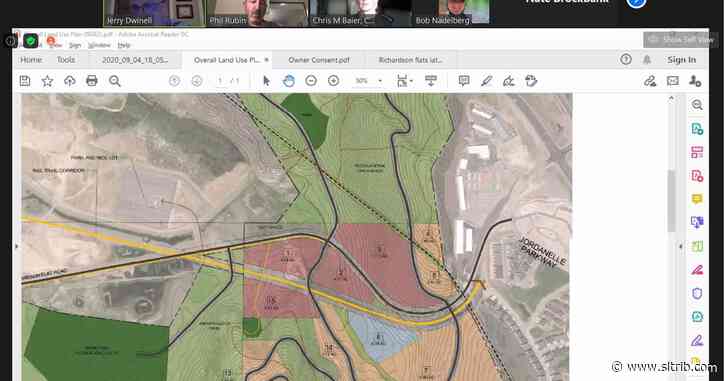
Task: Open the Richardson flats document tab
Action: click(x=410, y=60)
